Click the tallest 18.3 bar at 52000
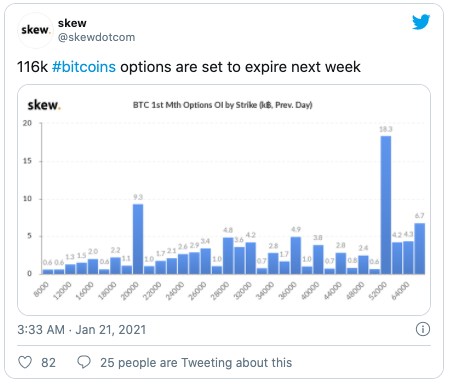450x386 pixels. [x=386, y=205]
